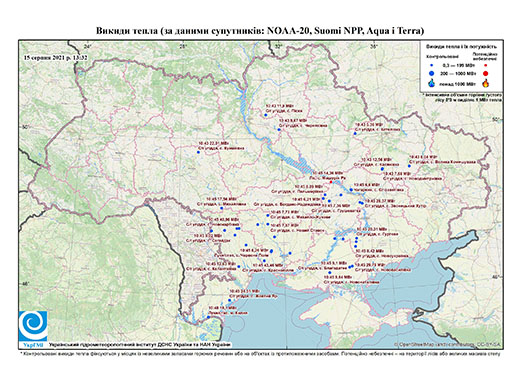Viewport: 520px width, 368px height.
Task: Click the large red circle in legend
Action: [x=485, y=73]
